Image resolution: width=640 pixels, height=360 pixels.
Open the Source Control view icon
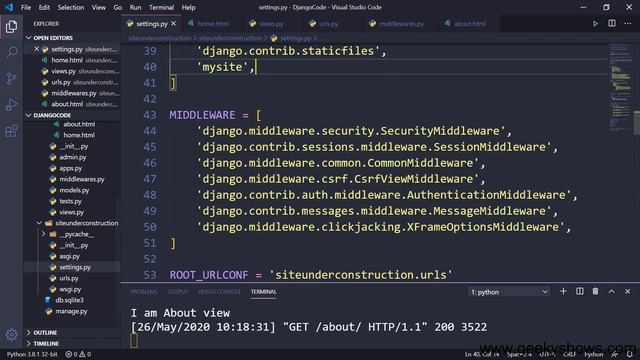pyautogui.click(x=11, y=78)
